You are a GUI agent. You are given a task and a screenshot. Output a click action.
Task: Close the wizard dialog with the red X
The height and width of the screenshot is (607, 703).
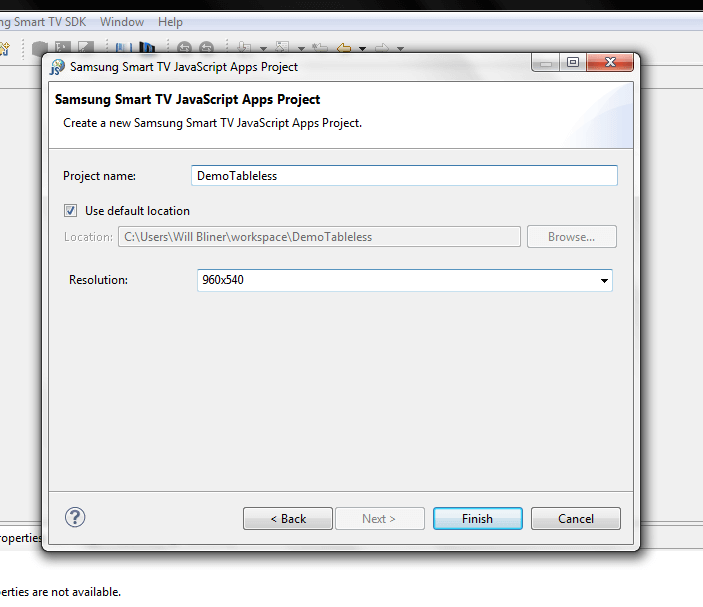tap(610, 62)
